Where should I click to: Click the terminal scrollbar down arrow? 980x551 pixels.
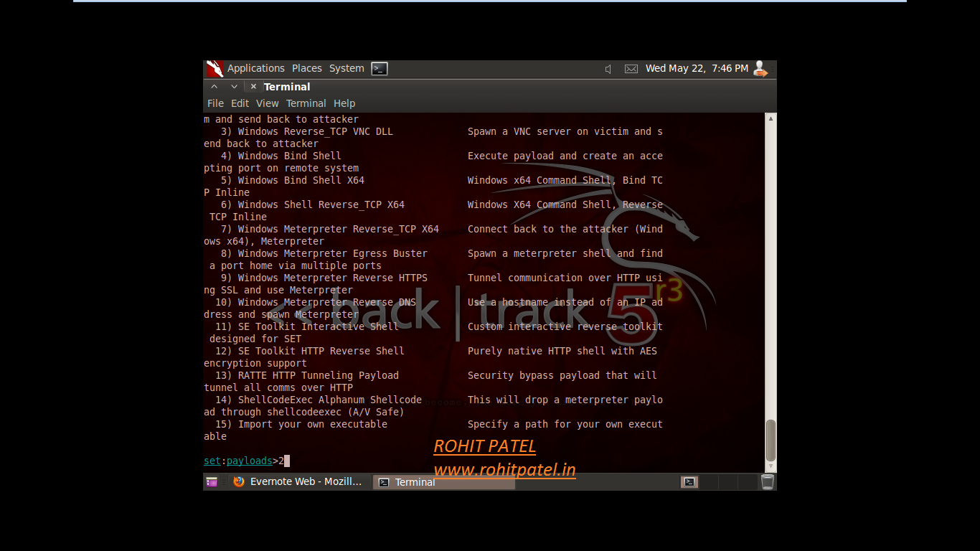tap(771, 466)
